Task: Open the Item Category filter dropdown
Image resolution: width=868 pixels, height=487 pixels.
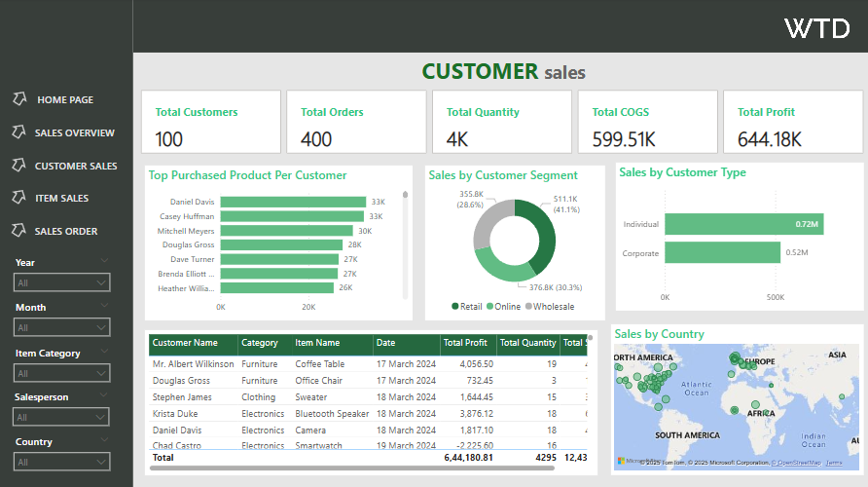Action: pyautogui.click(x=61, y=373)
